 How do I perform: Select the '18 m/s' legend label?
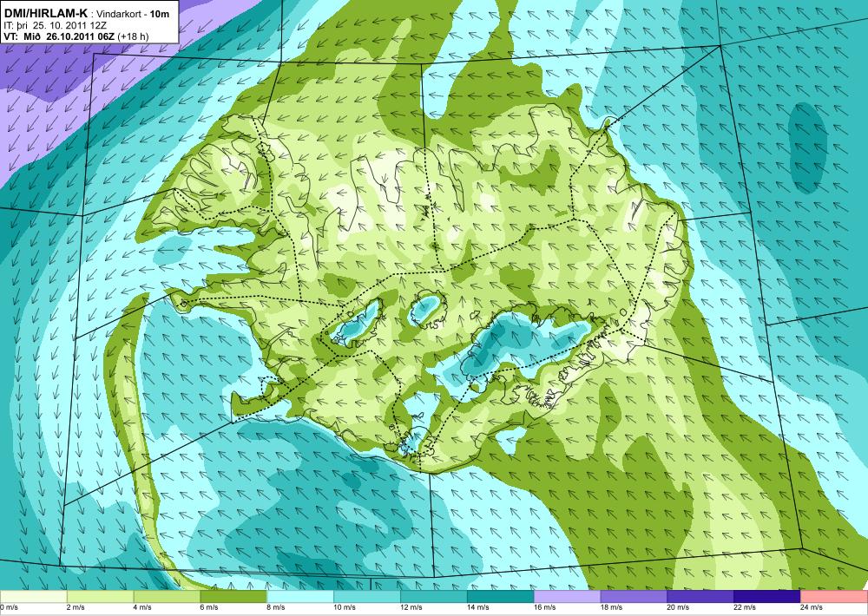tap(611, 607)
